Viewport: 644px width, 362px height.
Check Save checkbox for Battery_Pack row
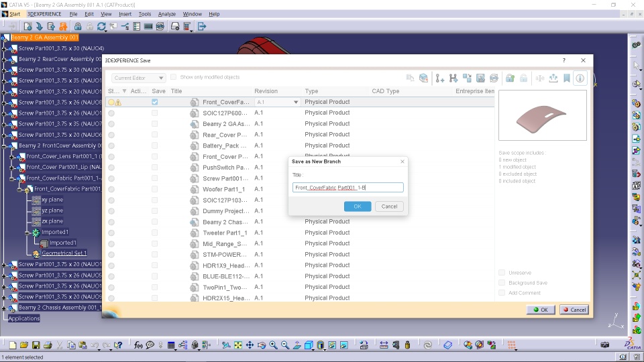tap(154, 145)
